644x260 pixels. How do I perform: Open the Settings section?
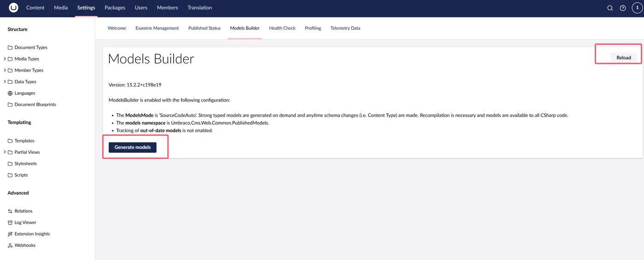point(86,8)
